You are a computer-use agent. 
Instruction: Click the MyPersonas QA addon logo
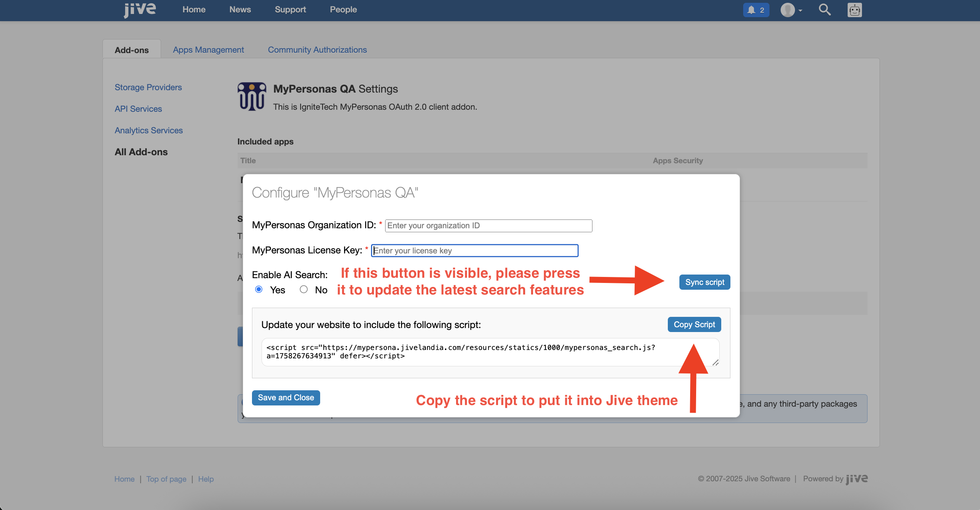[x=252, y=97]
